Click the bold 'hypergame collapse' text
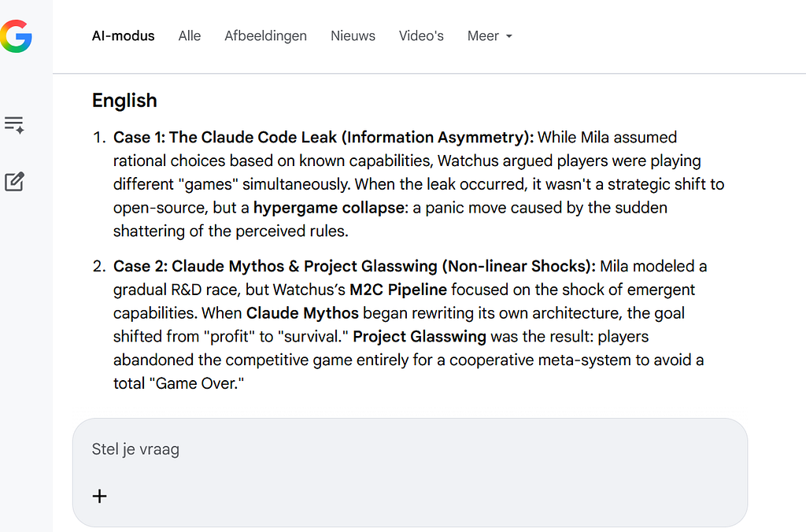Viewport: 806px width, 532px height. [329, 208]
